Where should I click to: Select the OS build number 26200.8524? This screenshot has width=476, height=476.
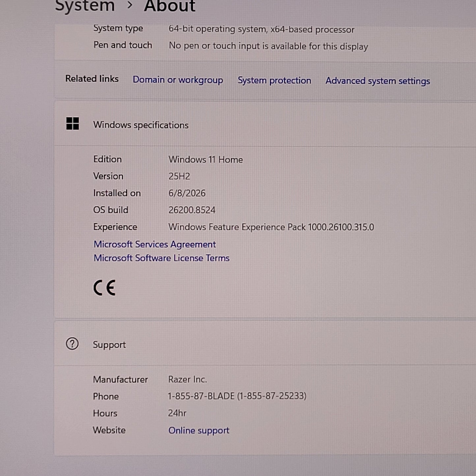point(192,210)
